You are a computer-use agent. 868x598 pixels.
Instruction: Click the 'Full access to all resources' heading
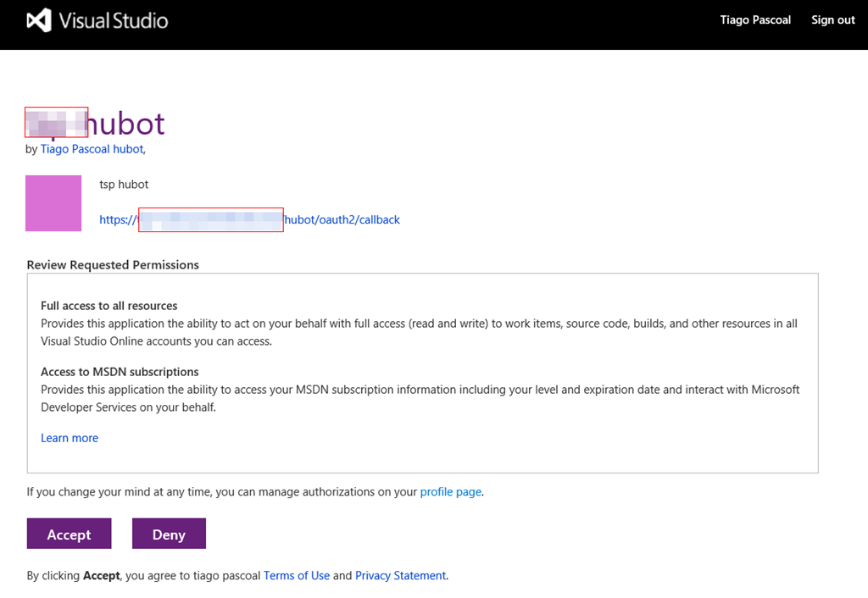[109, 306]
